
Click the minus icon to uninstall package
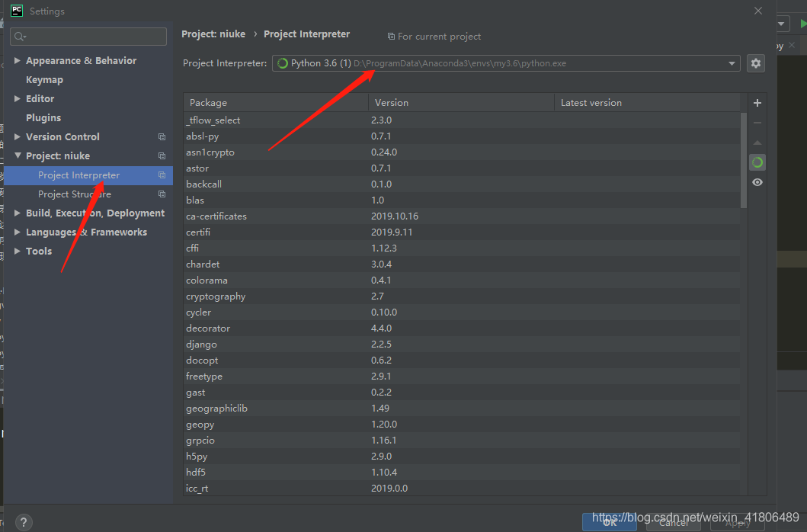[757, 123]
